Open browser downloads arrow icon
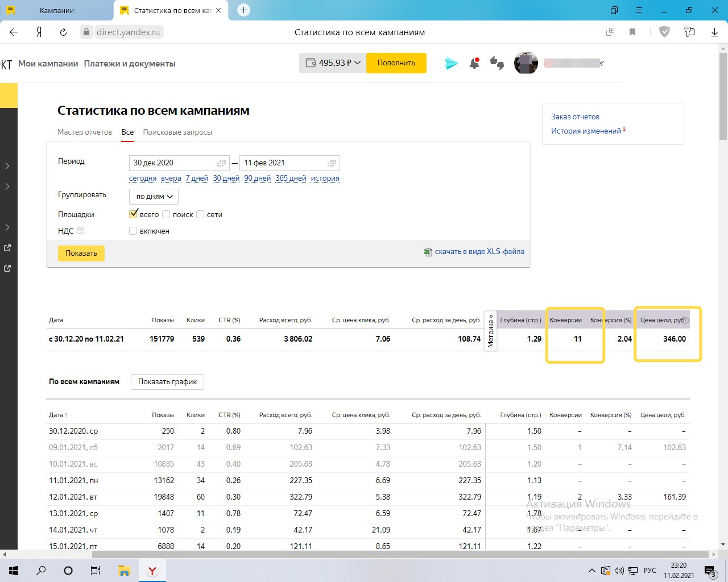728x582 pixels. pos(715,32)
